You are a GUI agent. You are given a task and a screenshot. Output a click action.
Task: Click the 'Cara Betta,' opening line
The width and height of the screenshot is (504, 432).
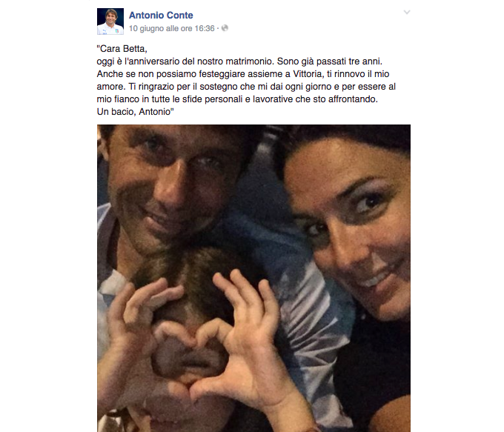pos(122,49)
